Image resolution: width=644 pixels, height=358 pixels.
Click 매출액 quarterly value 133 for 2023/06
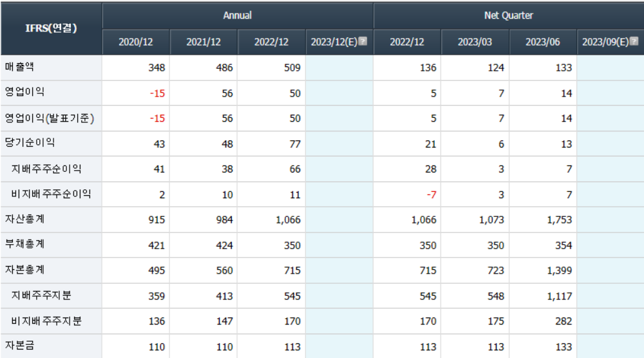coord(563,68)
